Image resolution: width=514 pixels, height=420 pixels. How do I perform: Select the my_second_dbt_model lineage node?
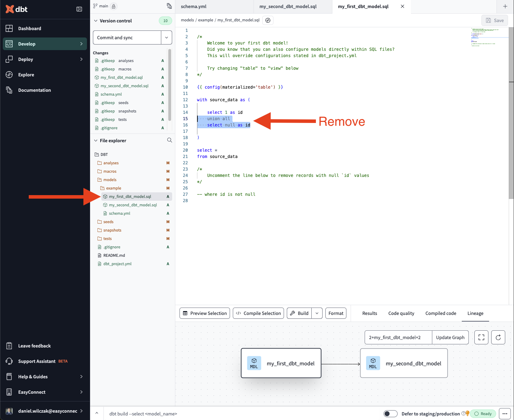pyautogui.click(x=404, y=363)
